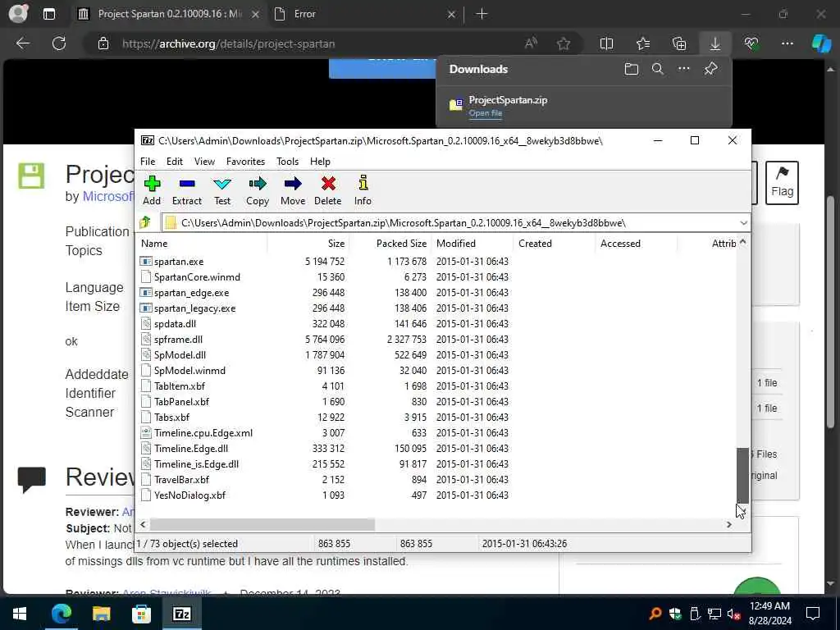Click the browser address bar URL
Screen dimensions: 840x630
tap(228, 44)
